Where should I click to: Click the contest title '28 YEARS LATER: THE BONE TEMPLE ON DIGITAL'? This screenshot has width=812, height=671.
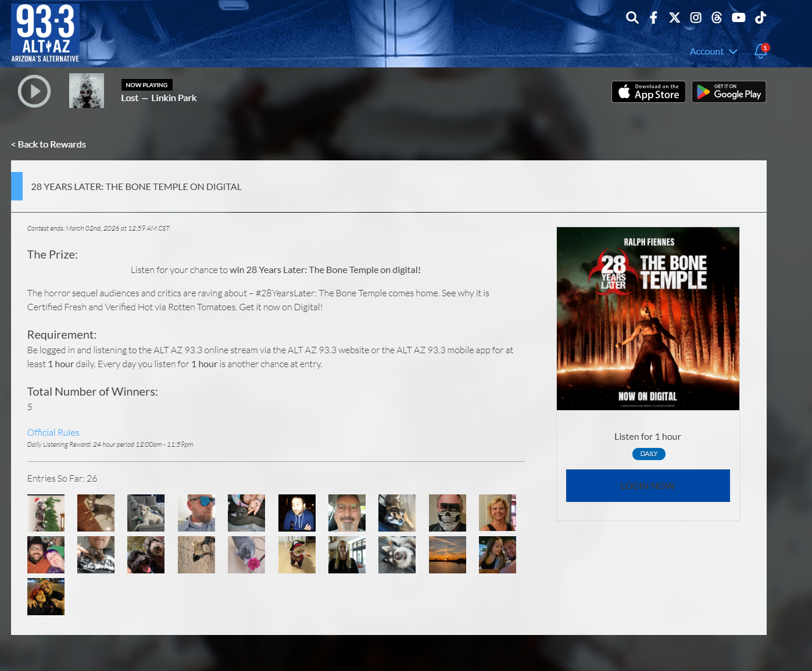137,186
